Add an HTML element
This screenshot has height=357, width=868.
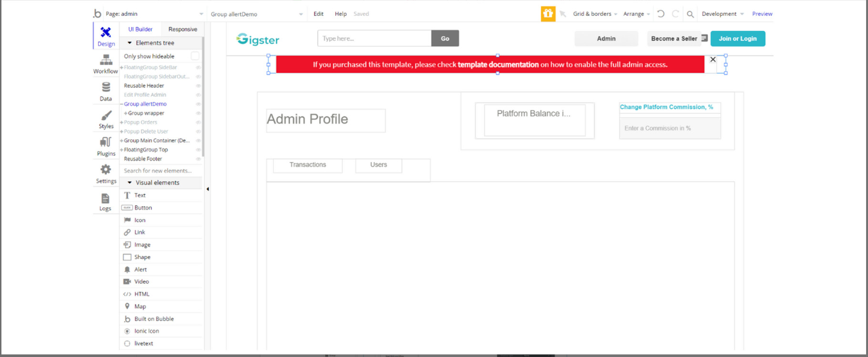pos(161,294)
